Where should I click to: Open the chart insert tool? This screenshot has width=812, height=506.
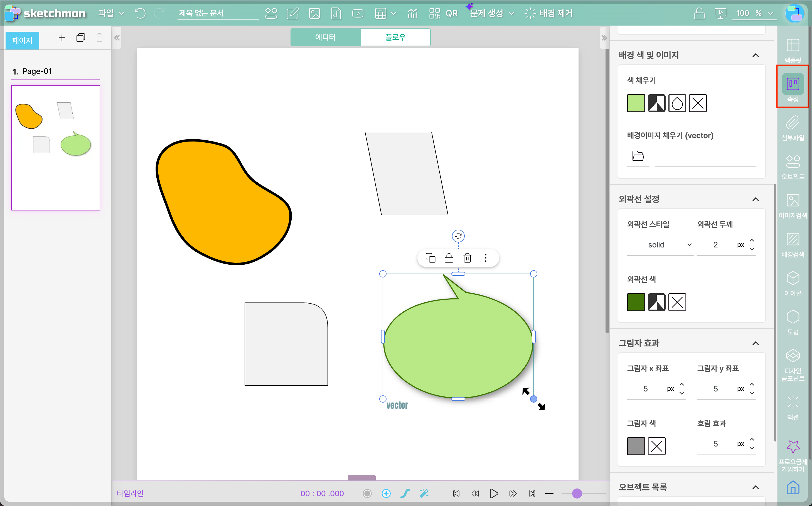(x=412, y=13)
